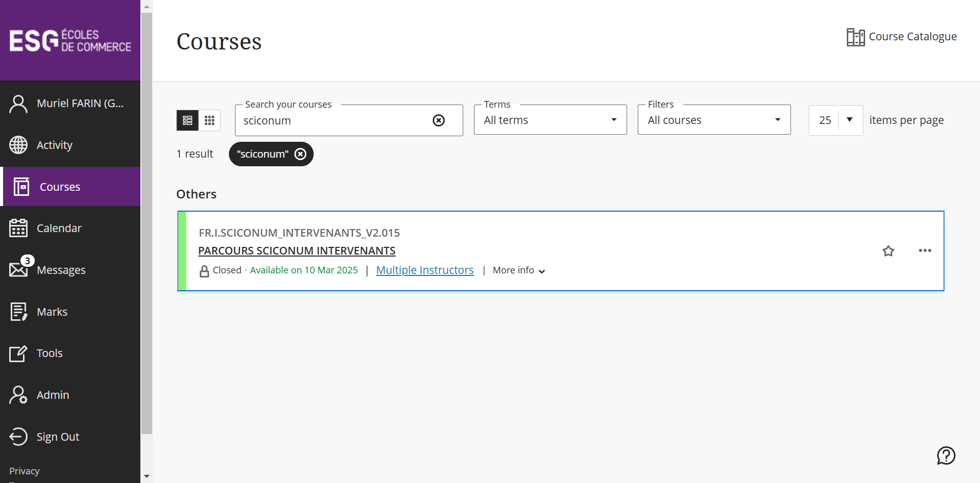Screen dimensions: 980x483
Task: Click the sidebar vertical scrollbar
Action: click(x=146, y=224)
